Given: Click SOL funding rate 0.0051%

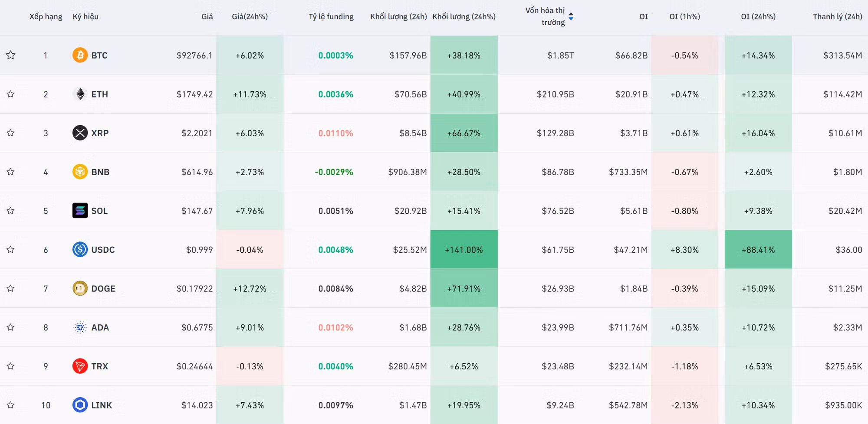Looking at the screenshot, I should [x=335, y=211].
